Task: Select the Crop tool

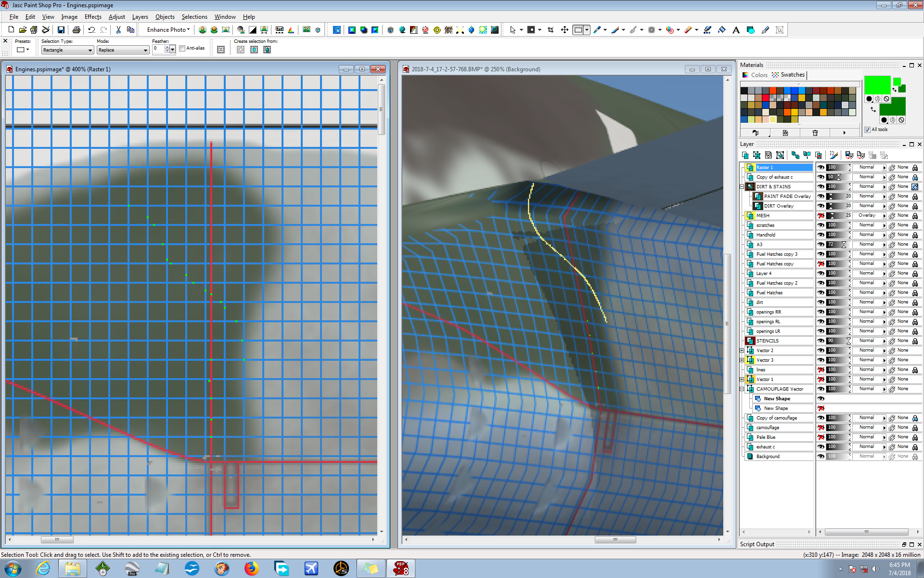Action: click(x=551, y=30)
